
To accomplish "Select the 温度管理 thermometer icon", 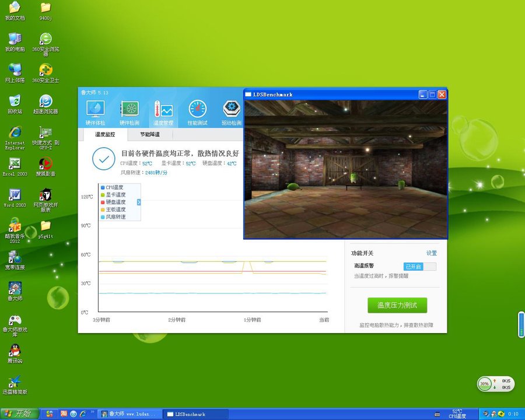I will click(x=163, y=112).
